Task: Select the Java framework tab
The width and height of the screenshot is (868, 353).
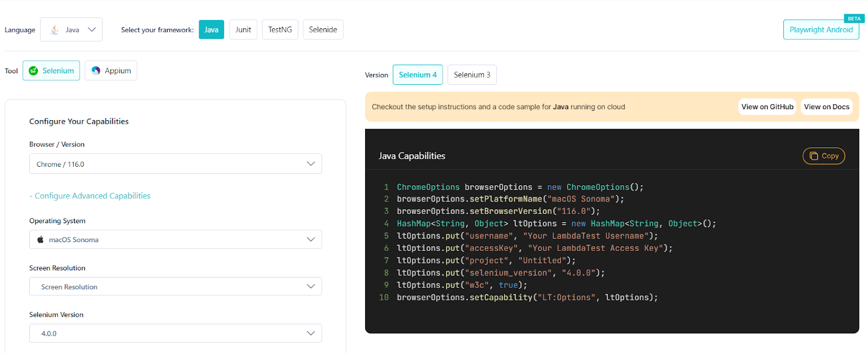Action: 212,30
